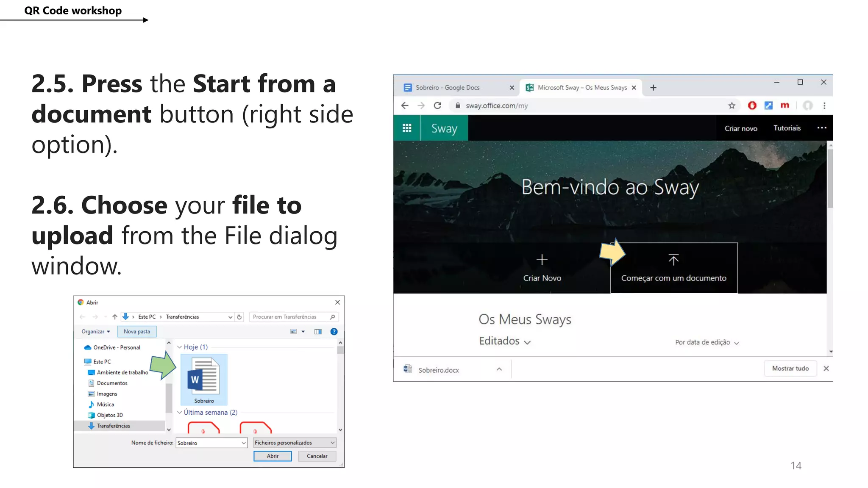Image resolution: width=868 pixels, height=488 pixels.
Task: Switch to Microsoft Sway tab
Action: (581, 87)
